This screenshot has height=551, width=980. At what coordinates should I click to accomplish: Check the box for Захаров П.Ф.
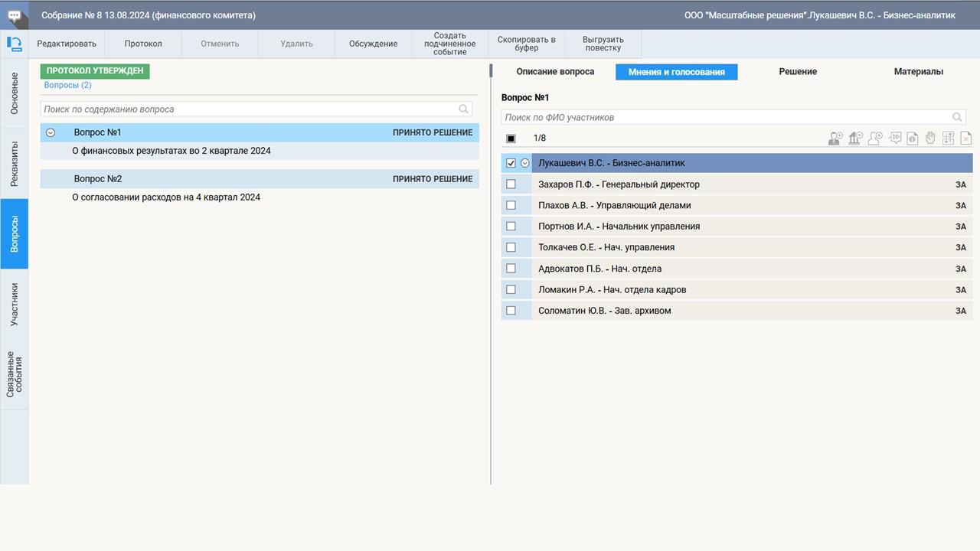pyautogui.click(x=511, y=184)
